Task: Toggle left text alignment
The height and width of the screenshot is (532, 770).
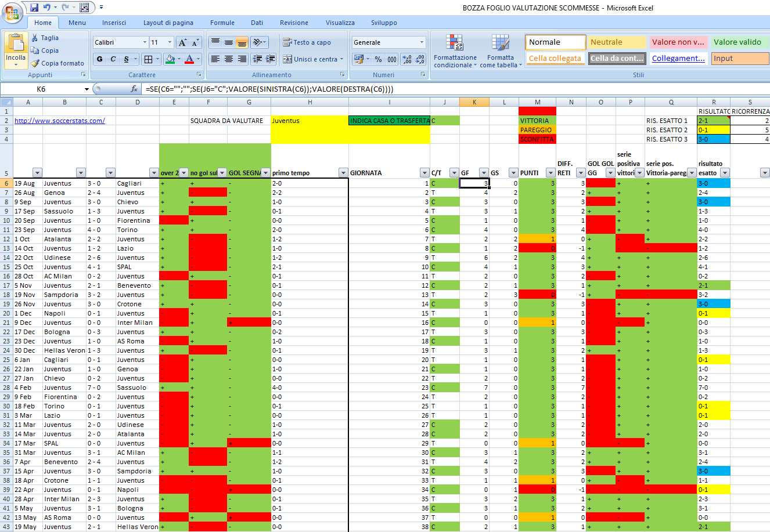Action: click(x=215, y=59)
